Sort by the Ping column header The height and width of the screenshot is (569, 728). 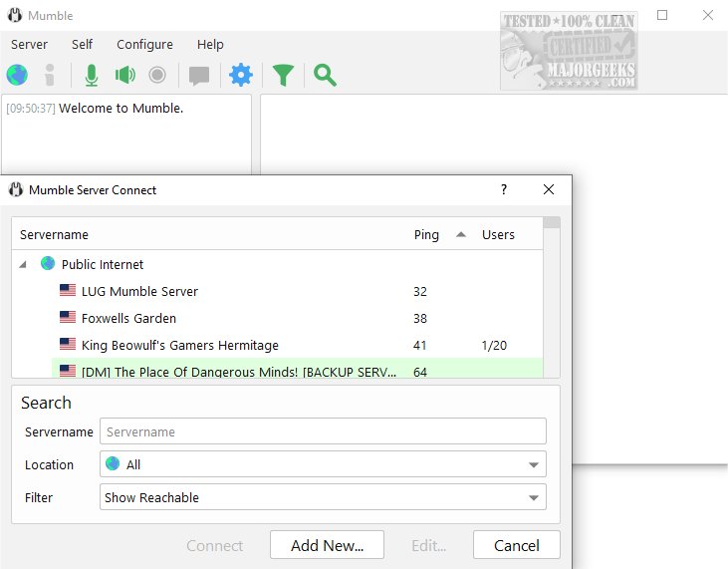pos(426,235)
